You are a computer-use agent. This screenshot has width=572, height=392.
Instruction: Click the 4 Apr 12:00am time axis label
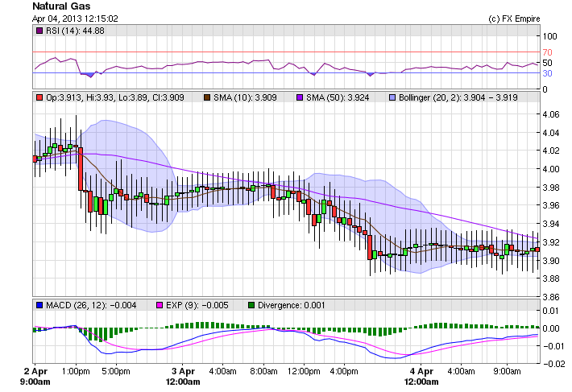pos(421,377)
